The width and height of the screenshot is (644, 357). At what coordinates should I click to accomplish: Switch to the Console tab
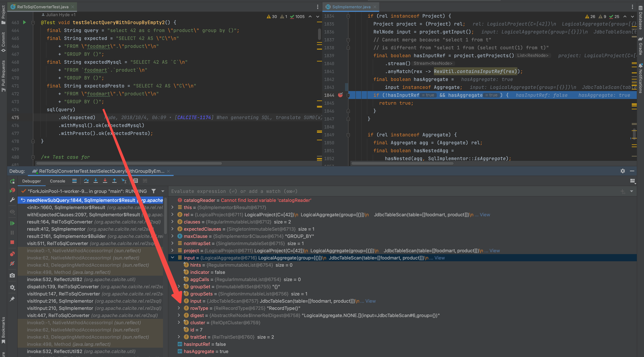(58, 181)
